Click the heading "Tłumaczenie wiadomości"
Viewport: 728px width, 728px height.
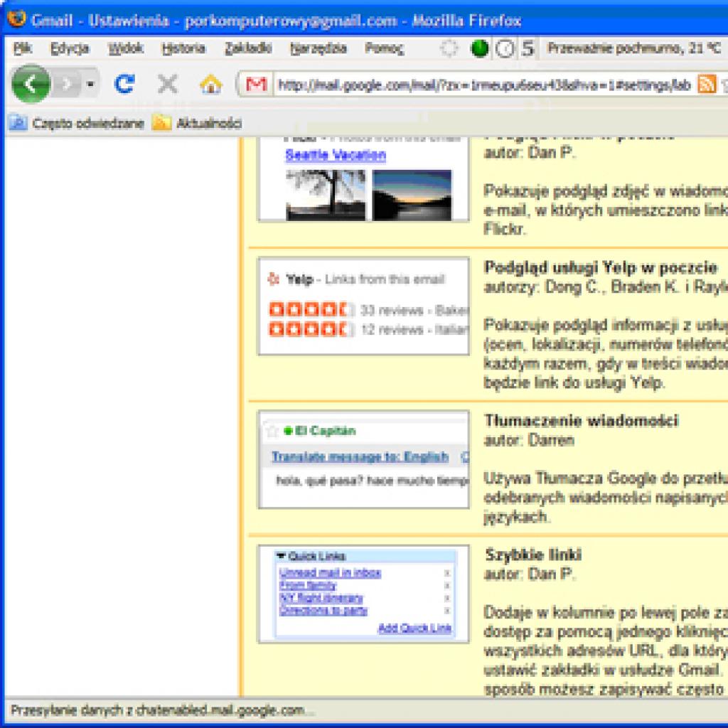click(582, 421)
